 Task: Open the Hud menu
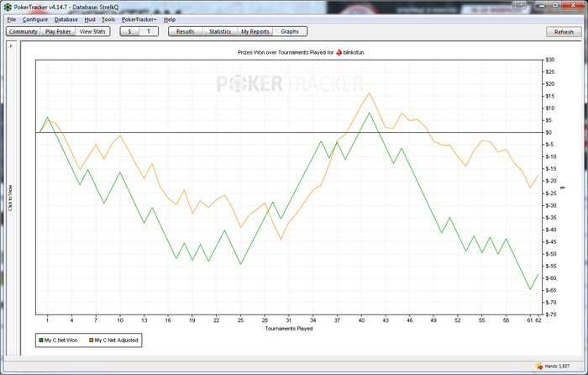[90, 19]
